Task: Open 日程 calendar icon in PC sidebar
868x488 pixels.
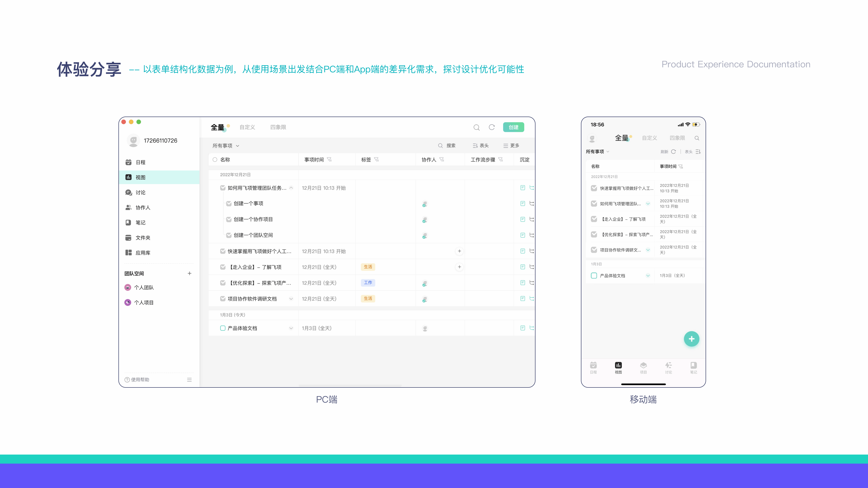Action: click(128, 162)
